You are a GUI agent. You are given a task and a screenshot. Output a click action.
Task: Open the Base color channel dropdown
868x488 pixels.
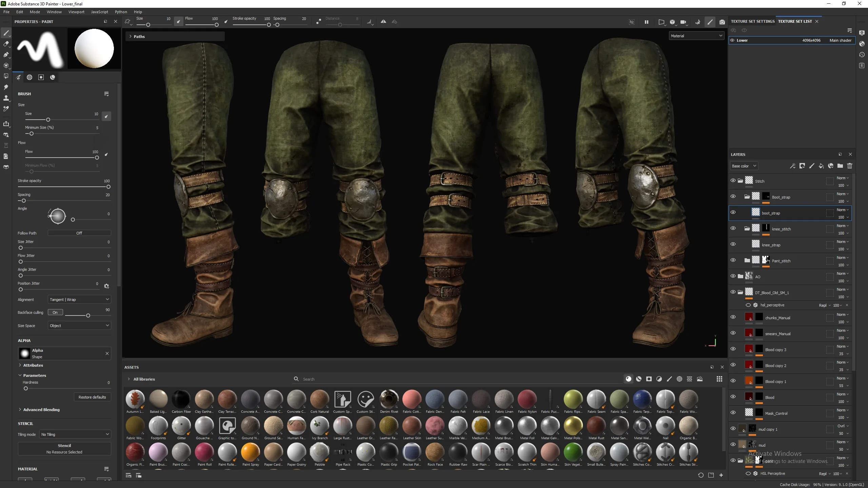click(x=744, y=166)
